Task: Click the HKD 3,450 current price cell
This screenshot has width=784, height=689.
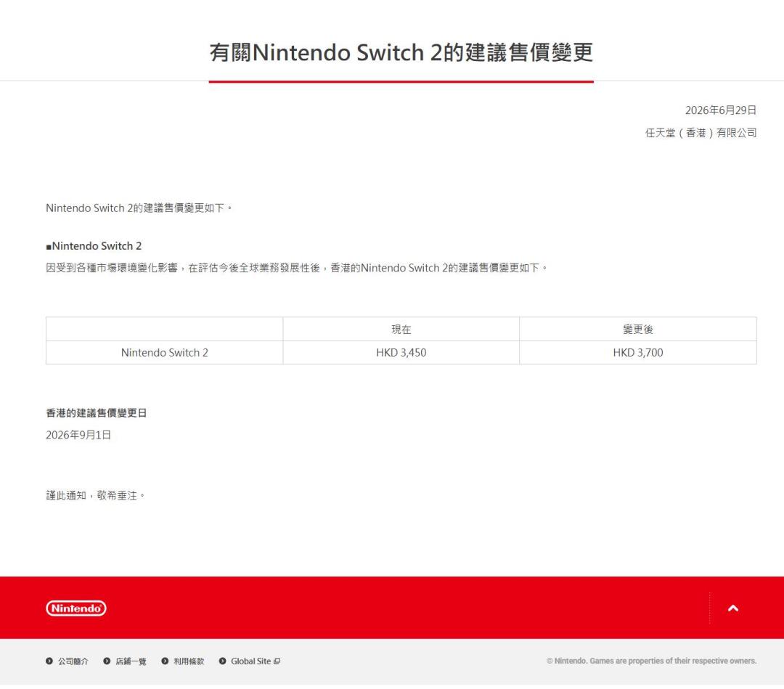Action: [x=401, y=353]
